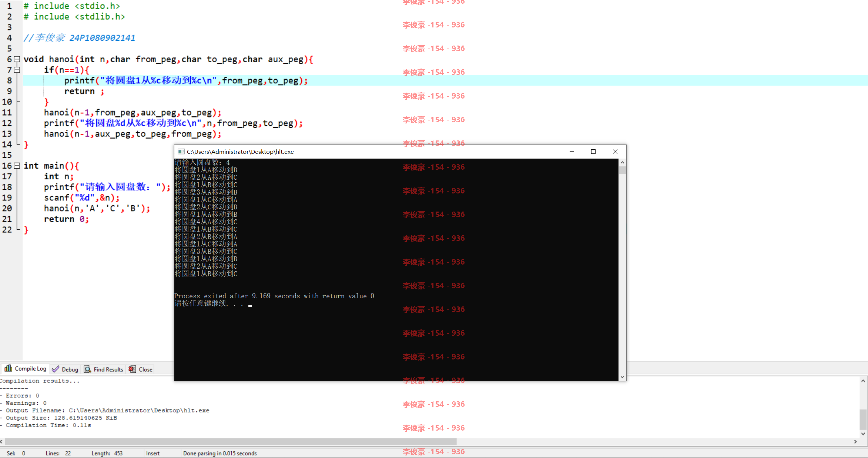The image size is (868, 458).
Task: Click console line '将圆盘4从A移动到C'
Action: click(x=206, y=222)
